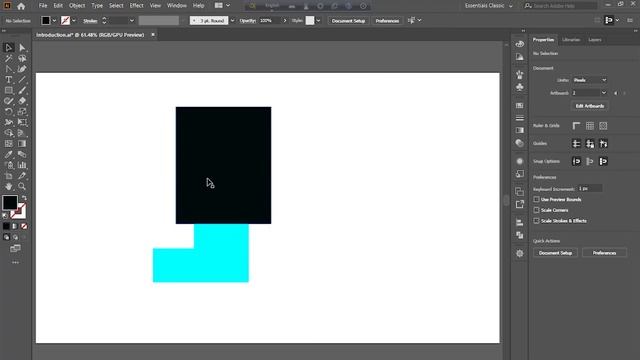Toggle show guides button
The height and width of the screenshot is (360, 640).
(x=576, y=144)
